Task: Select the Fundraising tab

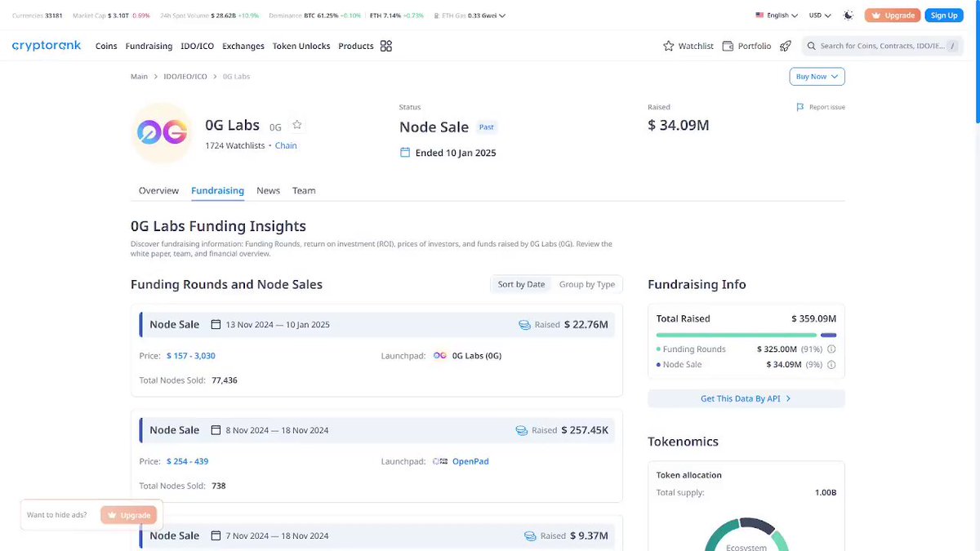Action: (x=217, y=190)
